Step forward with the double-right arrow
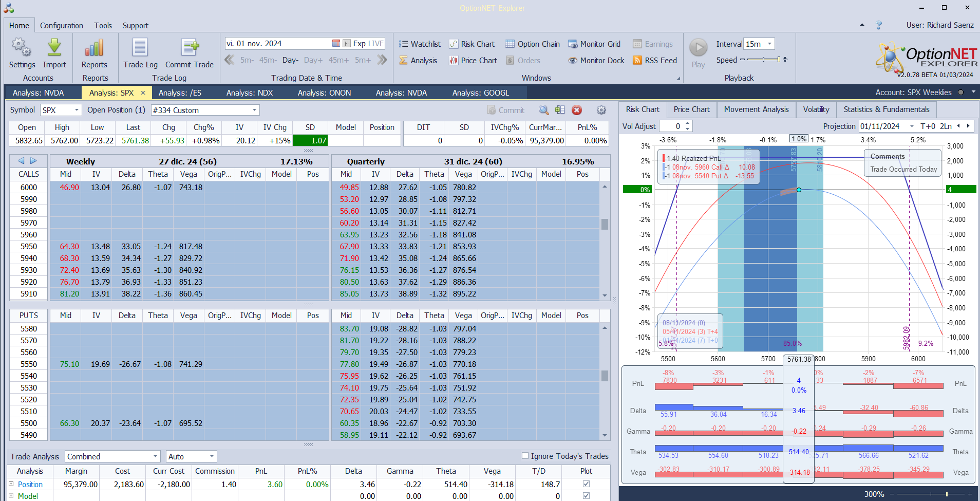Viewport: 980px width, 501px height. click(382, 60)
